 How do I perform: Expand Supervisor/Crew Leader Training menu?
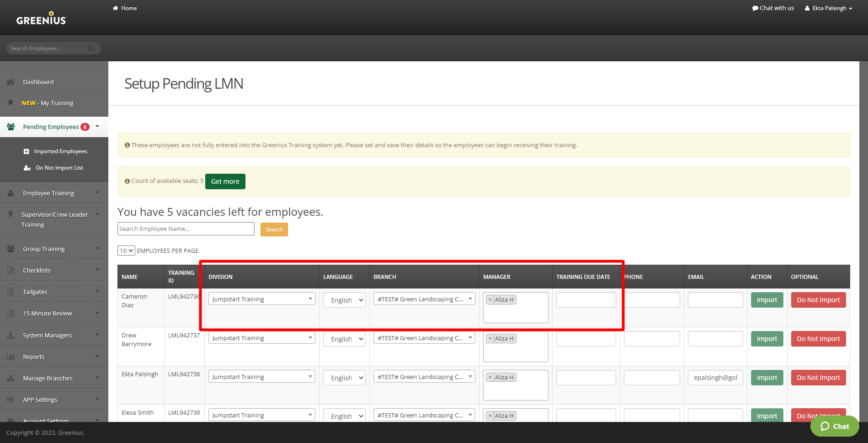click(x=54, y=220)
